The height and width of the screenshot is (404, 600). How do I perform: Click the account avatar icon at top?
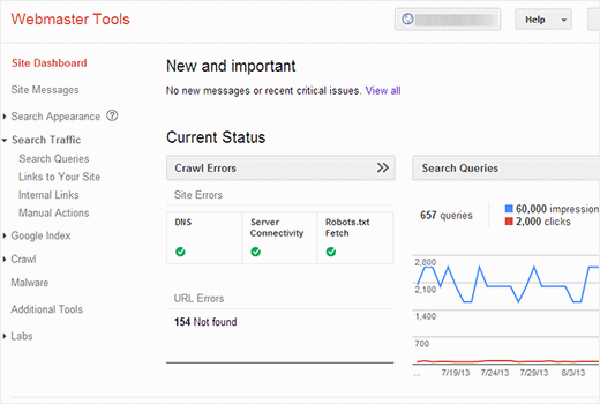click(407, 19)
